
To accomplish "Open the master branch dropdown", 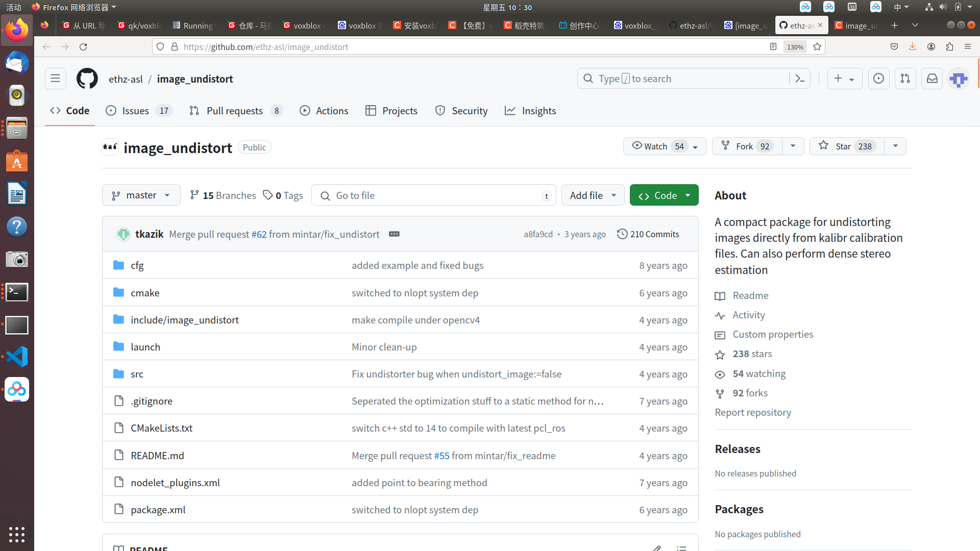I will pyautogui.click(x=141, y=195).
